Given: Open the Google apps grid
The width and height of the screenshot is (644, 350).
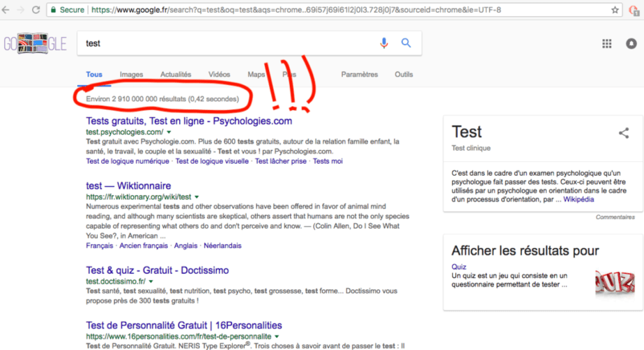Looking at the screenshot, I should (x=606, y=44).
